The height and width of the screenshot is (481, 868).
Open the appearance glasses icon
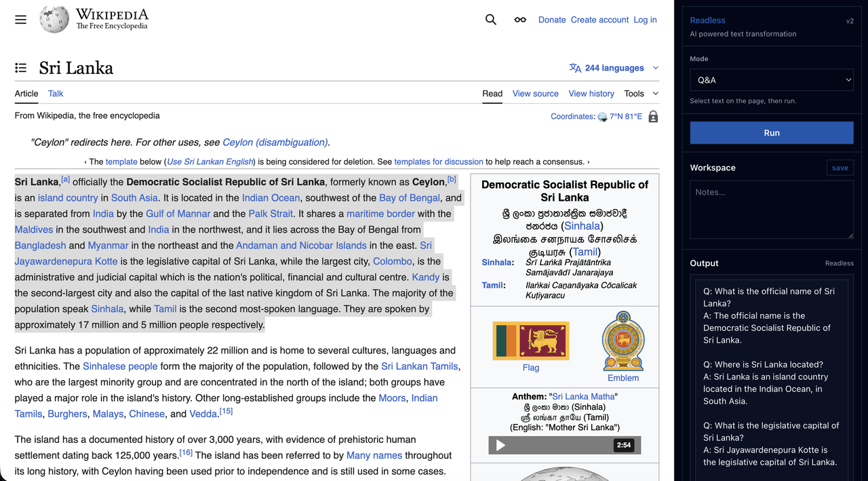[x=520, y=20]
